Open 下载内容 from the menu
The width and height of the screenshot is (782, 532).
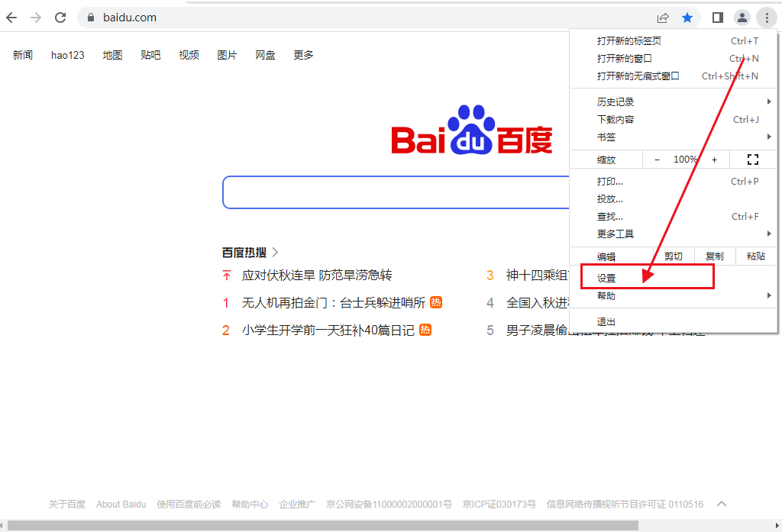tap(674, 119)
